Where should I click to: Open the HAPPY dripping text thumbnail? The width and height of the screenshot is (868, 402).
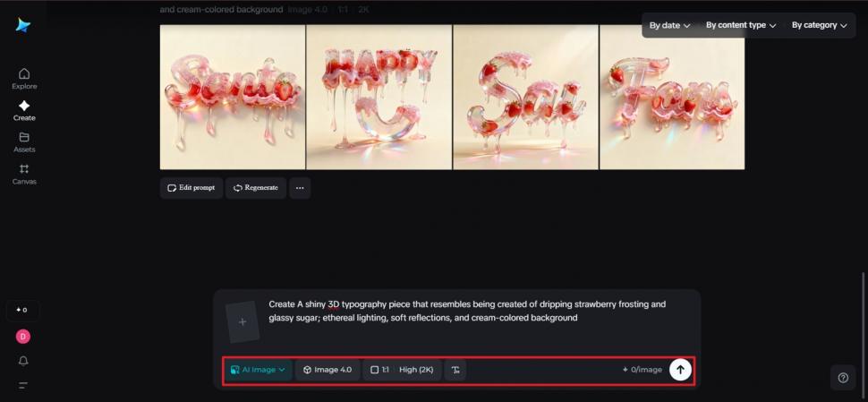point(379,97)
